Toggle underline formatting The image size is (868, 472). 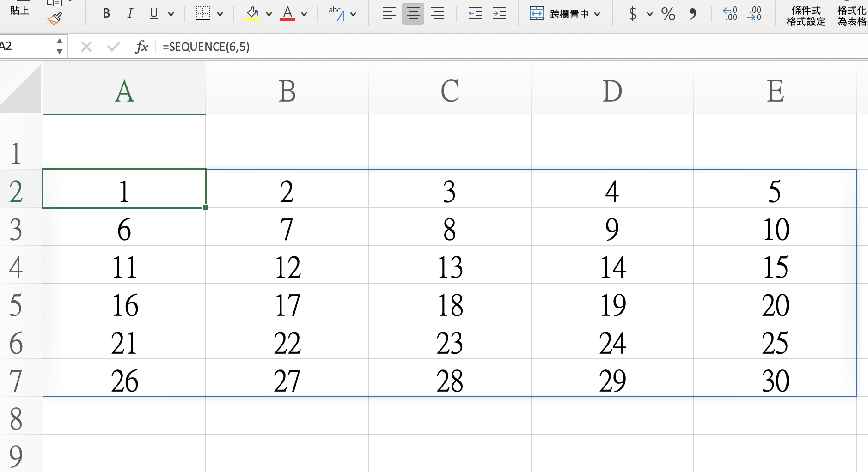click(154, 14)
